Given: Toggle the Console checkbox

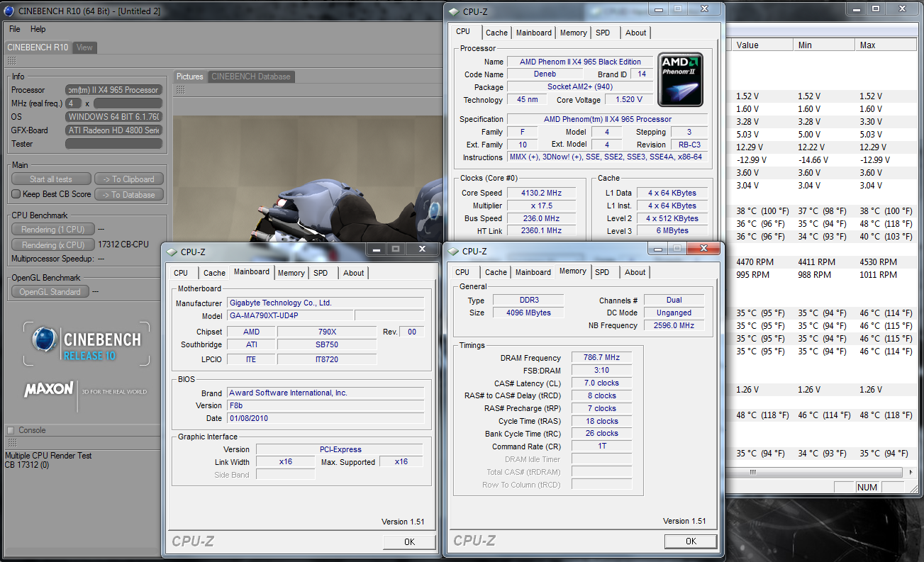Looking at the screenshot, I should coord(11,430).
